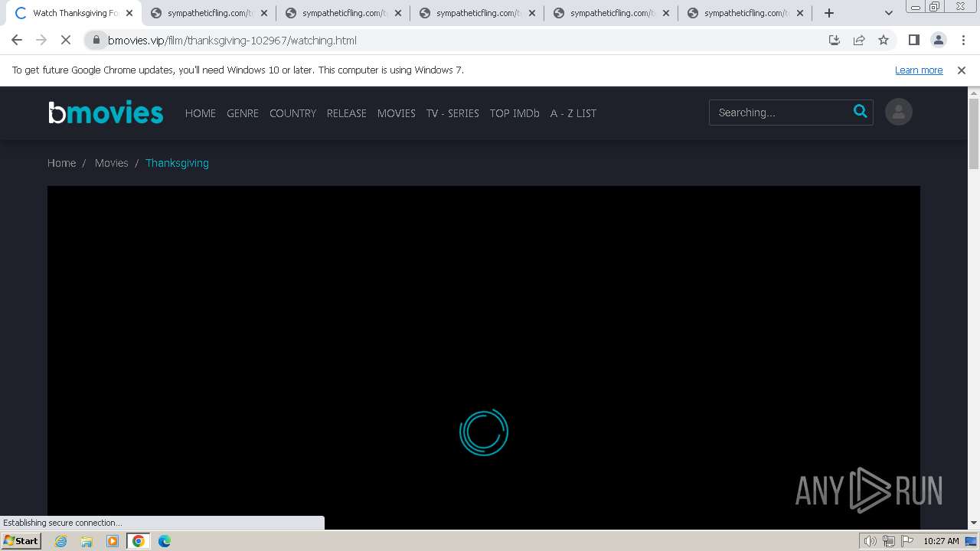Bookmark this page with the star
Image resolution: width=980 pixels, height=551 pixels.
tap(884, 41)
